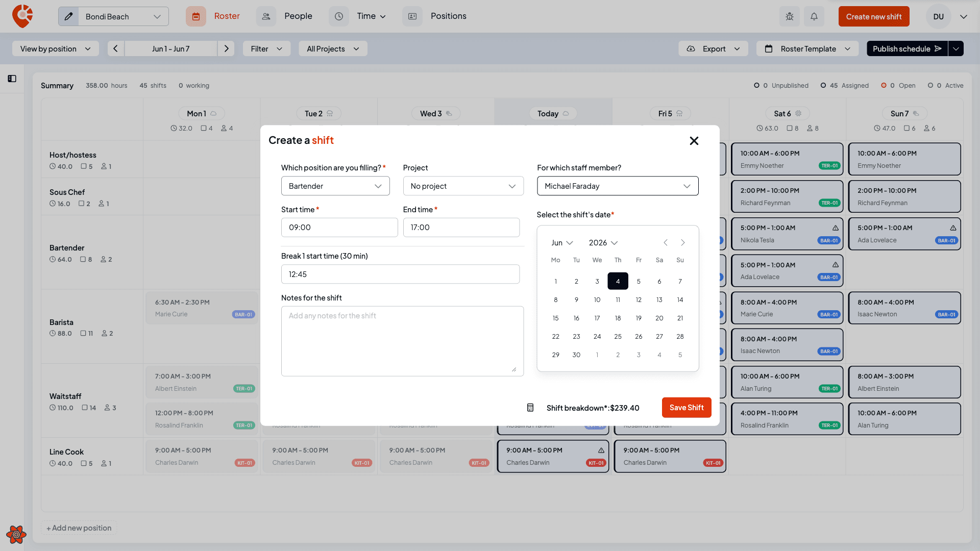Expand the Publish schedule options arrow

coord(956,48)
